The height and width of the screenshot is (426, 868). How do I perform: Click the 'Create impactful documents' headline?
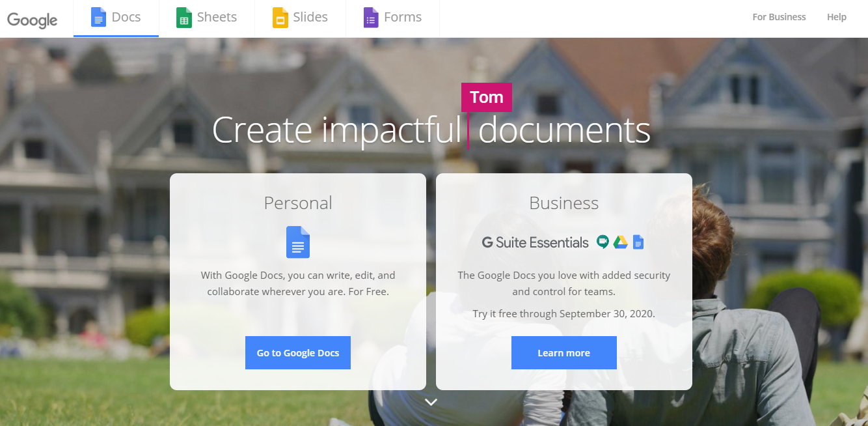pyautogui.click(x=431, y=130)
